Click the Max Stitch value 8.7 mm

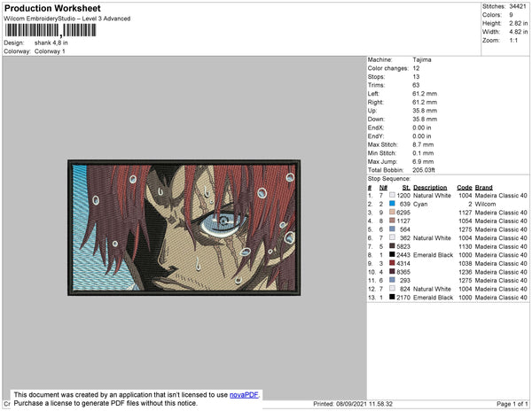(x=423, y=144)
